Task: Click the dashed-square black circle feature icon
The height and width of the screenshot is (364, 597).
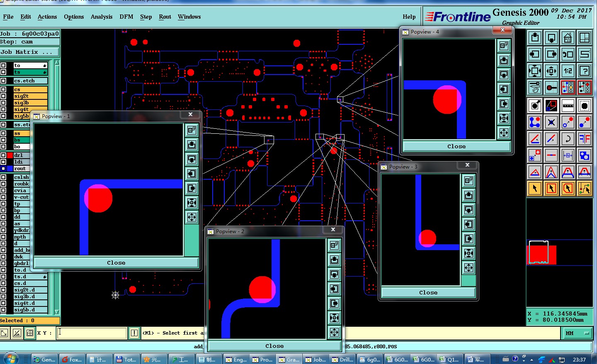Action: pos(585,106)
